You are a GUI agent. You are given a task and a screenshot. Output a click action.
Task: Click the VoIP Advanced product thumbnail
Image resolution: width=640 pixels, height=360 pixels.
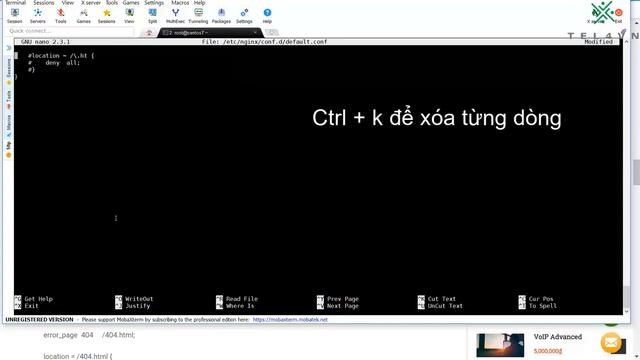[500, 345]
